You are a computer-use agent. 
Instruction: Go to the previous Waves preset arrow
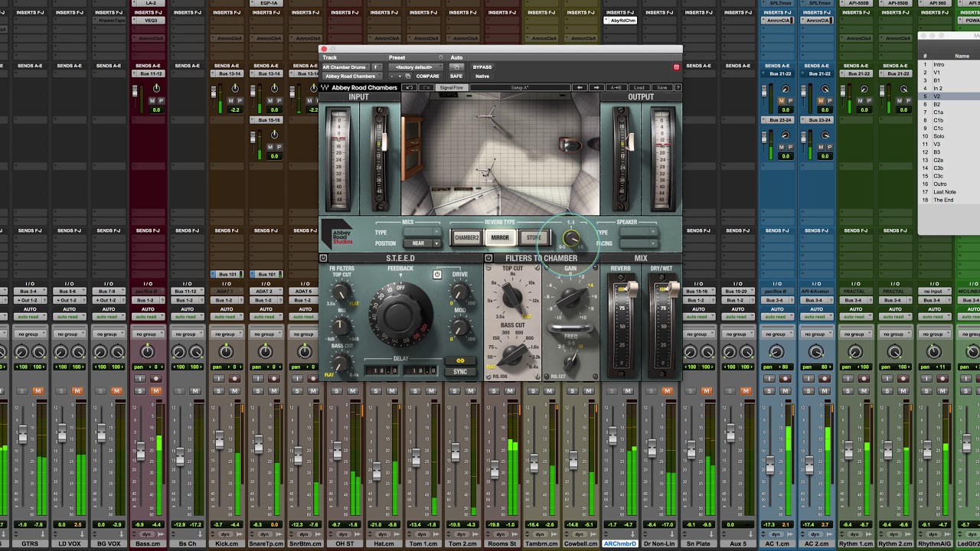580,87
